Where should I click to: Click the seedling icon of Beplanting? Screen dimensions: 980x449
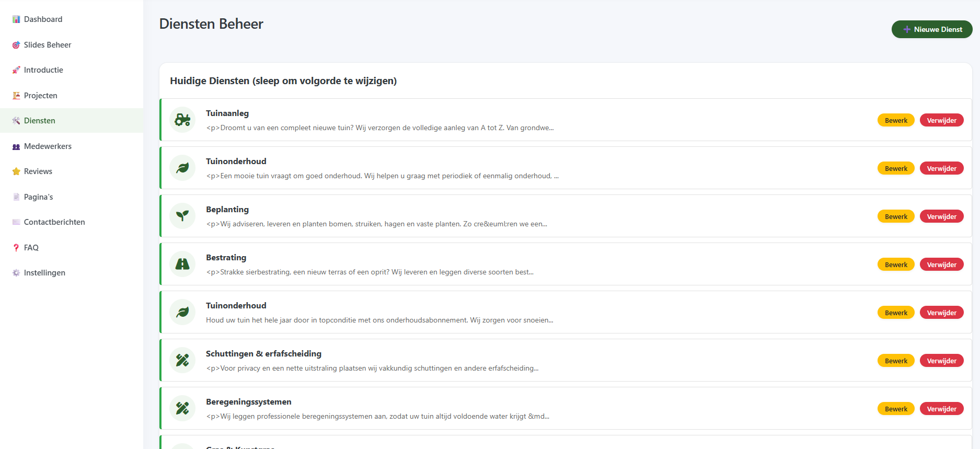click(182, 216)
